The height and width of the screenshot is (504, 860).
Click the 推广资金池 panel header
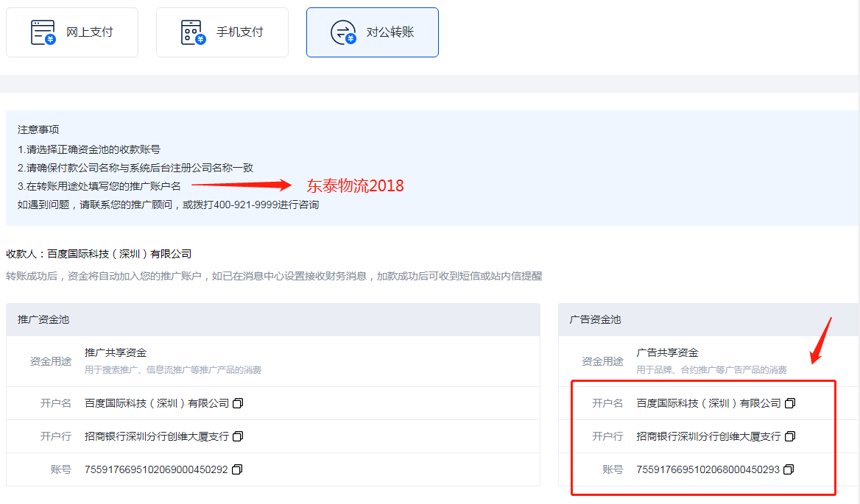pyautogui.click(x=273, y=319)
